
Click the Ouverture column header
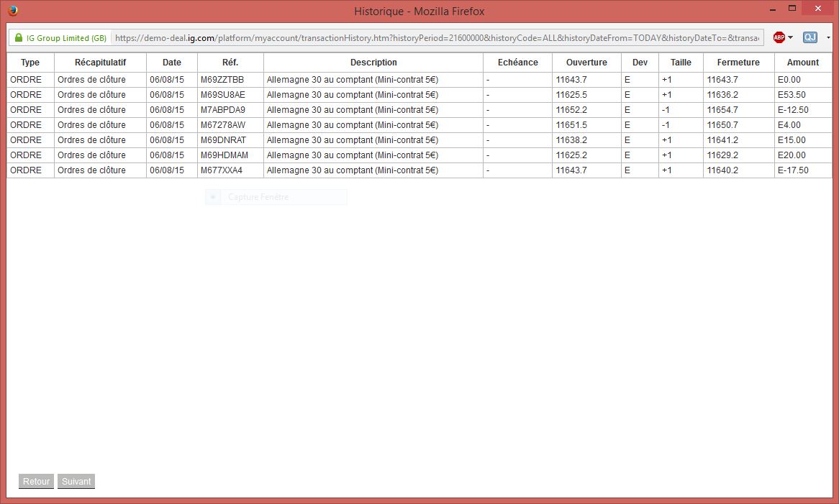pyautogui.click(x=586, y=63)
